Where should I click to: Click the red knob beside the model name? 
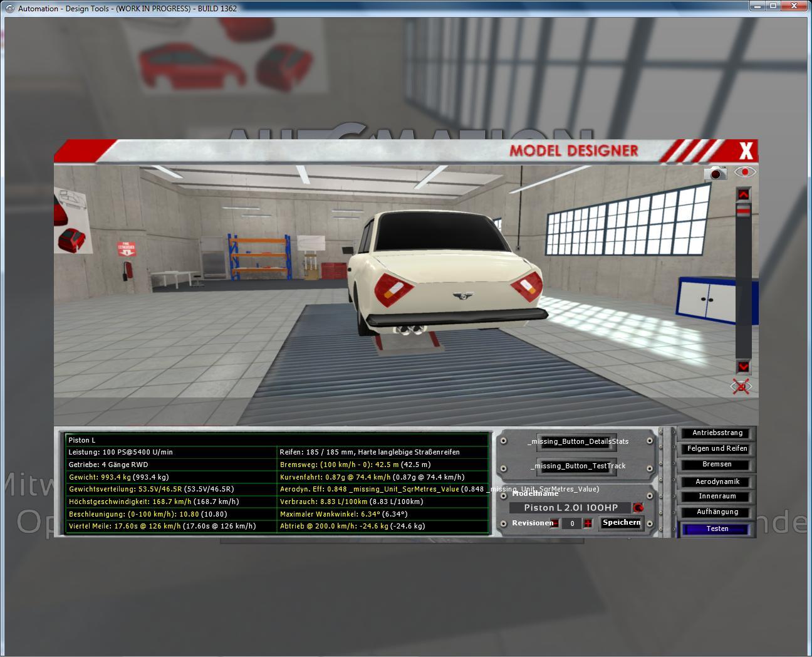tap(638, 508)
